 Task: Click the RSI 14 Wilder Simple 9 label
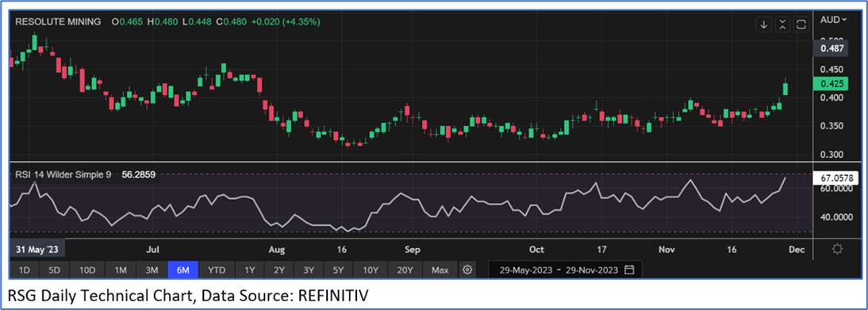coord(63,175)
